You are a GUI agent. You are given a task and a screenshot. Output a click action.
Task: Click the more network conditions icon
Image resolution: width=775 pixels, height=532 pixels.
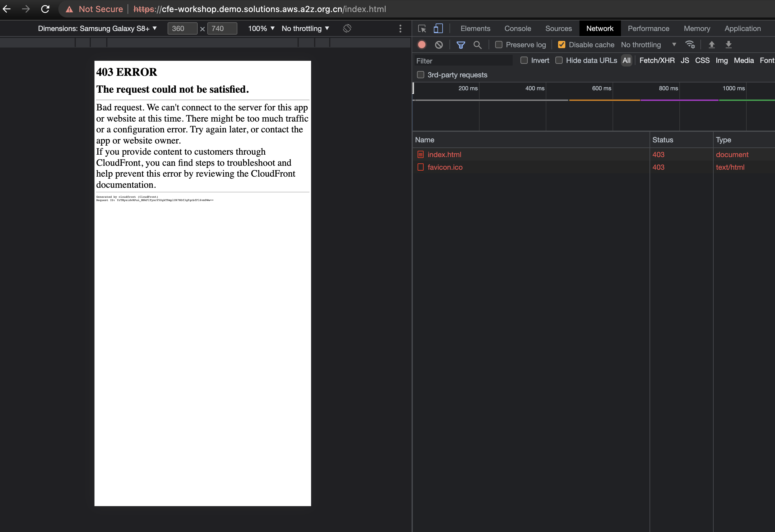(690, 45)
